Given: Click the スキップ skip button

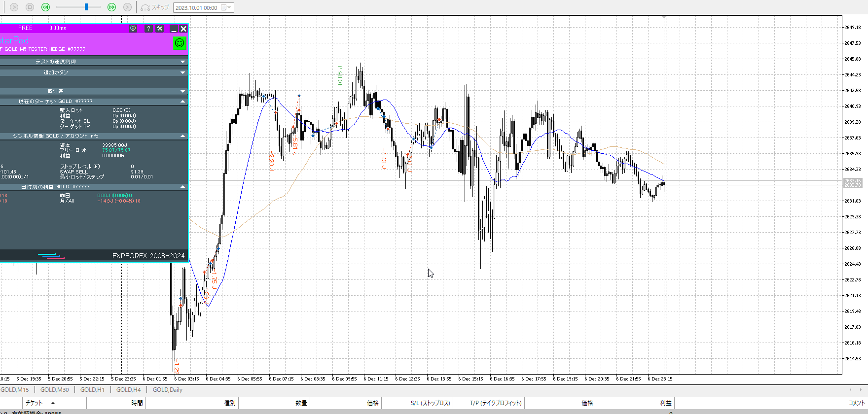Looking at the screenshot, I should click(x=155, y=7).
